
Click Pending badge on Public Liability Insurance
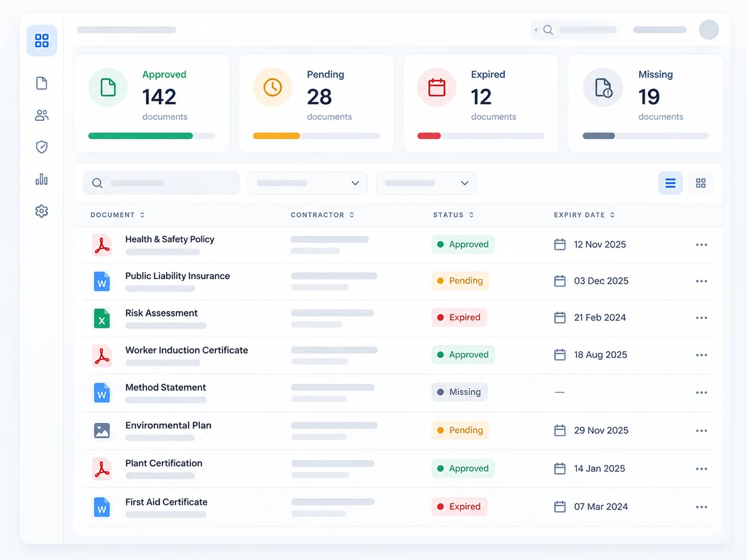point(460,281)
